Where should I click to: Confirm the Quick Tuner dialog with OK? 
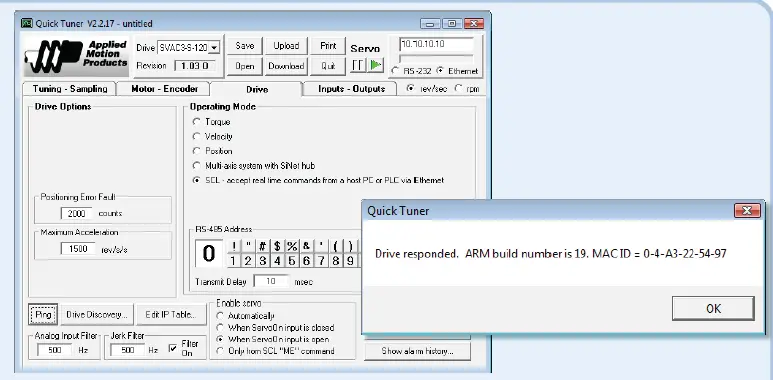(713, 309)
